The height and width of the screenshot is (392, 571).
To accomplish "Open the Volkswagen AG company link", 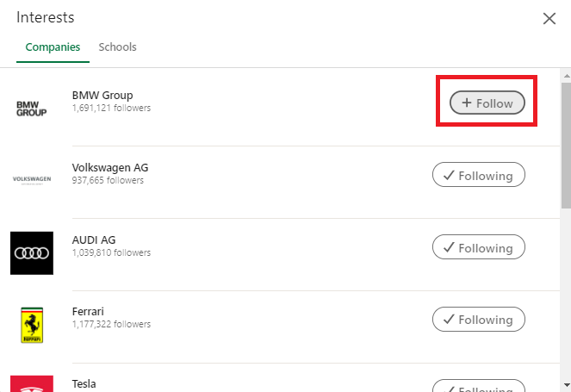I will pos(110,168).
